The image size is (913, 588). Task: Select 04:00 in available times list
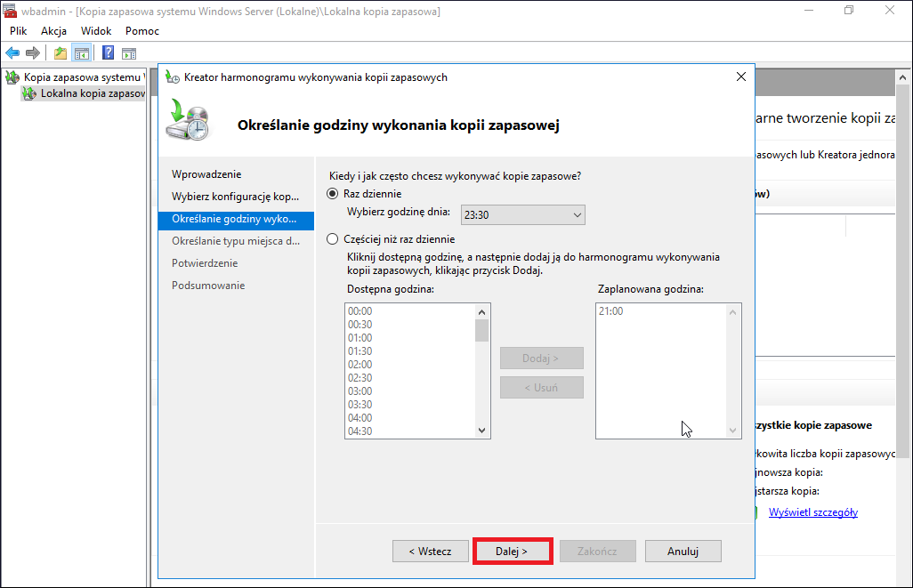[x=360, y=418]
